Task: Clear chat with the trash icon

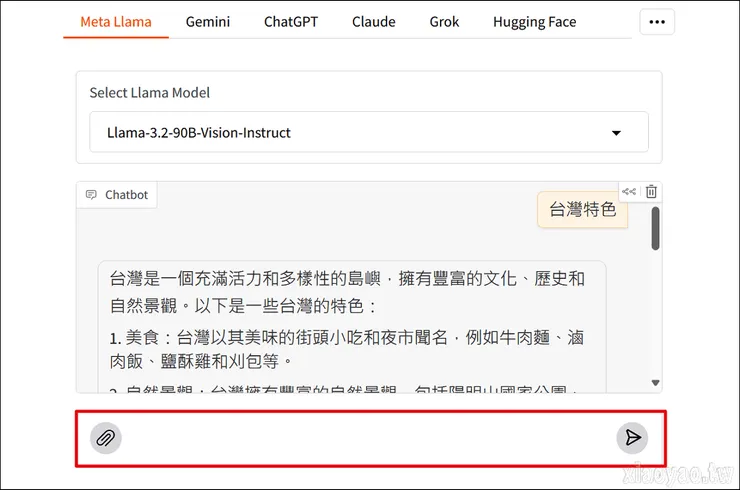Action: click(x=651, y=191)
